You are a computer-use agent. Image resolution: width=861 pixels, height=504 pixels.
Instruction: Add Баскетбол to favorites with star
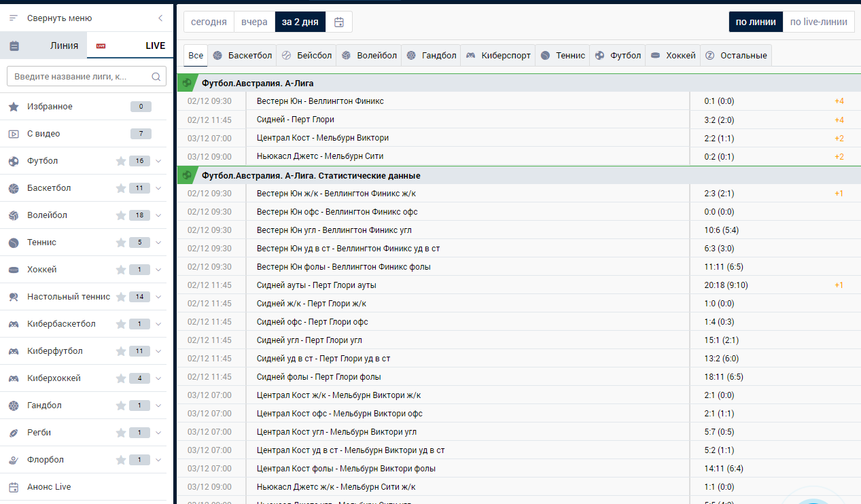pyautogui.click(x=121, y=188)
